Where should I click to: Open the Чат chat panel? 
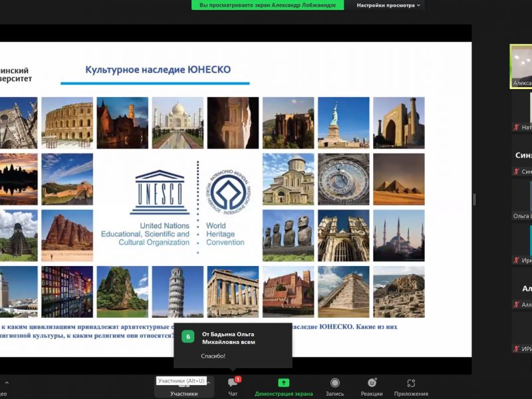tap(233, 386)
